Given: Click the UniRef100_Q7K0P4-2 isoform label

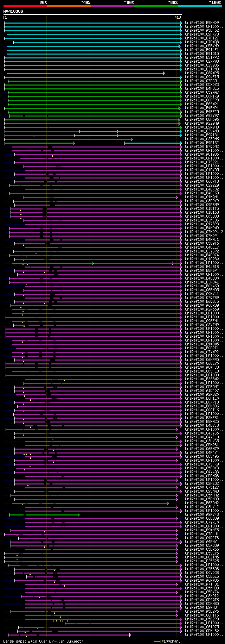Looking at the screenshot, I should (x=204, y=232).
